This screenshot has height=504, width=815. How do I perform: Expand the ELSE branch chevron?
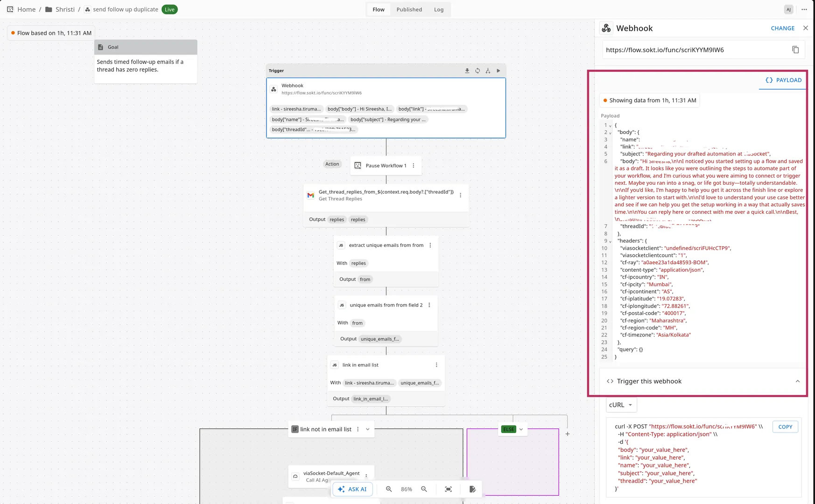521,429
